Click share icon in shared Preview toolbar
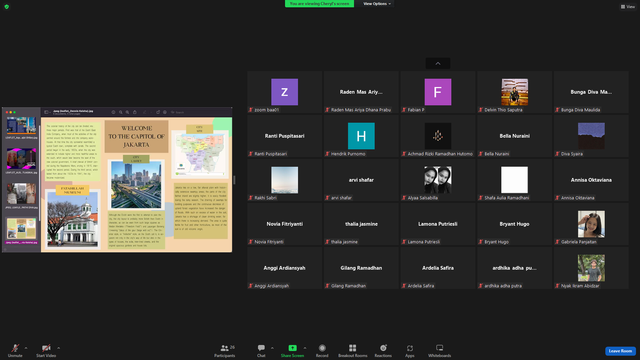This screenshot has height=360, width=640. [135, 112]
